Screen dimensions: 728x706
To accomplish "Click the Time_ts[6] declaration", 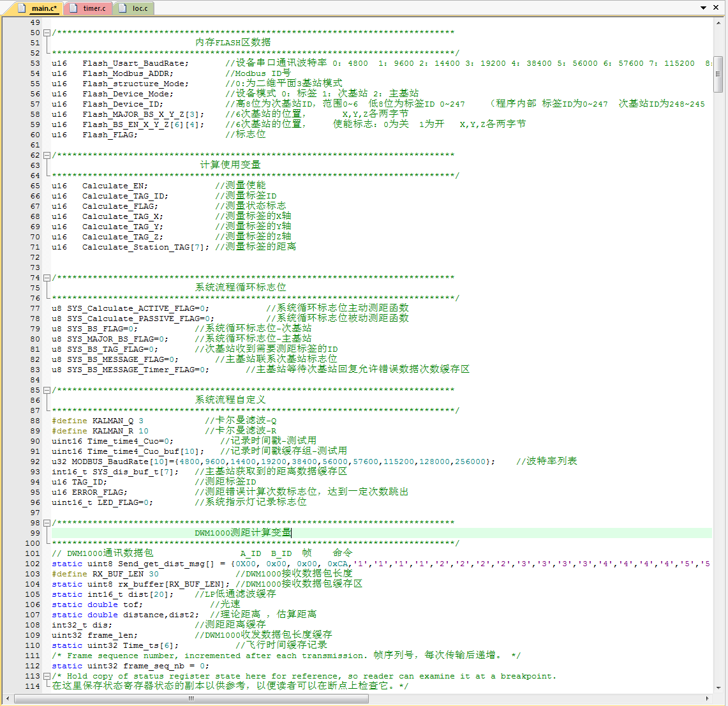I will (x=115, y=645).
